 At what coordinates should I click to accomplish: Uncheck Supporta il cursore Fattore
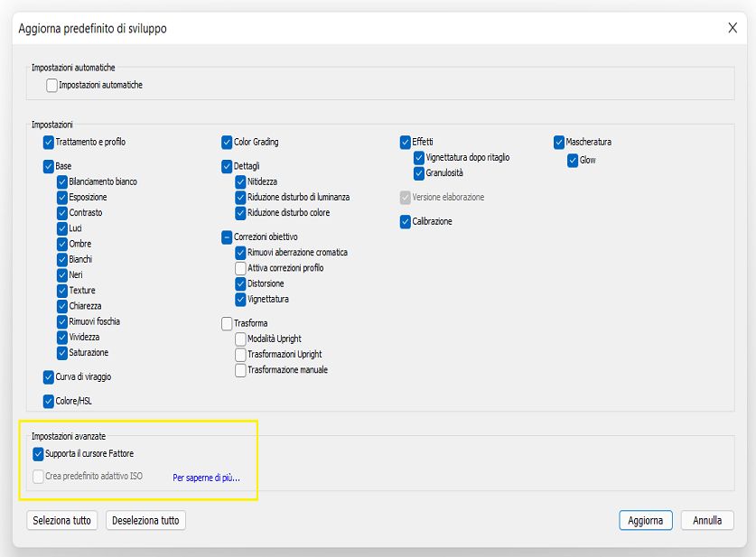coord(38,453)
